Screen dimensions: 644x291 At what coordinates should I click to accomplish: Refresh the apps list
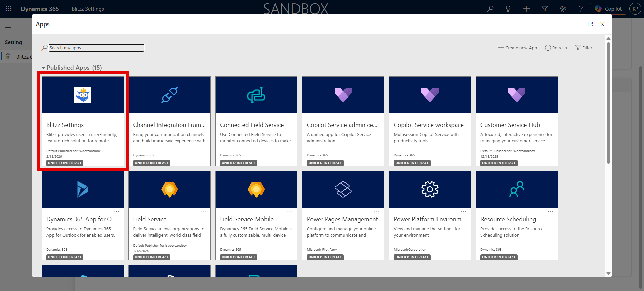pos(556,48)
